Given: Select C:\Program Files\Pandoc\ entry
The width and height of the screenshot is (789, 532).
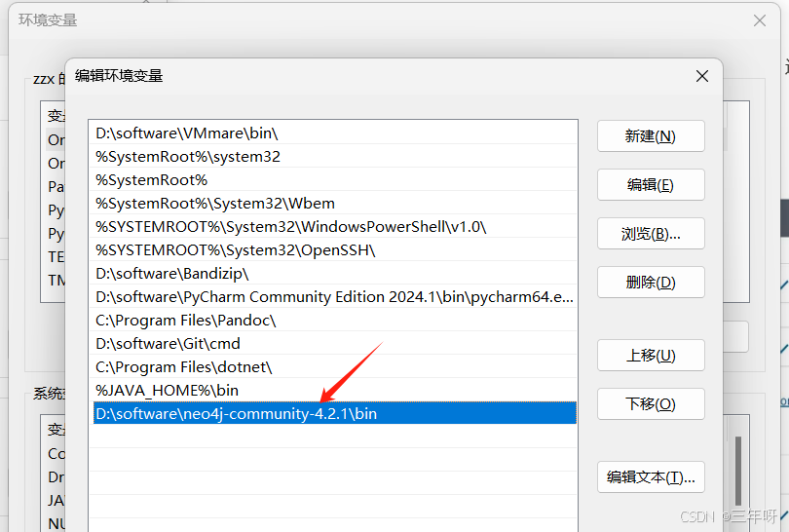Looking at the screenshot, I should (x=335, y=321).
